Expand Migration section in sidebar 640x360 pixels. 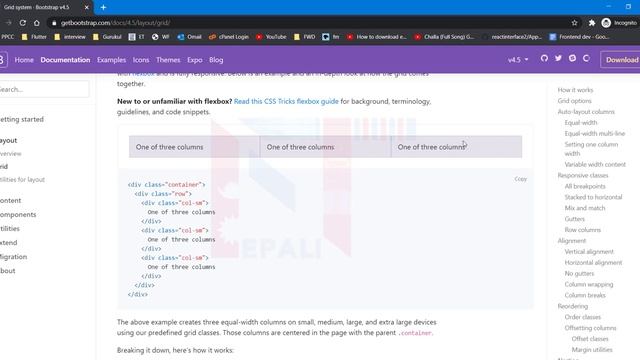(x=13, y=257)
